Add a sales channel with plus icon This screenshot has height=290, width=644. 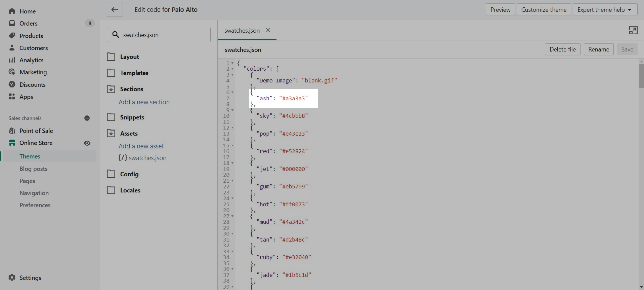87,118
